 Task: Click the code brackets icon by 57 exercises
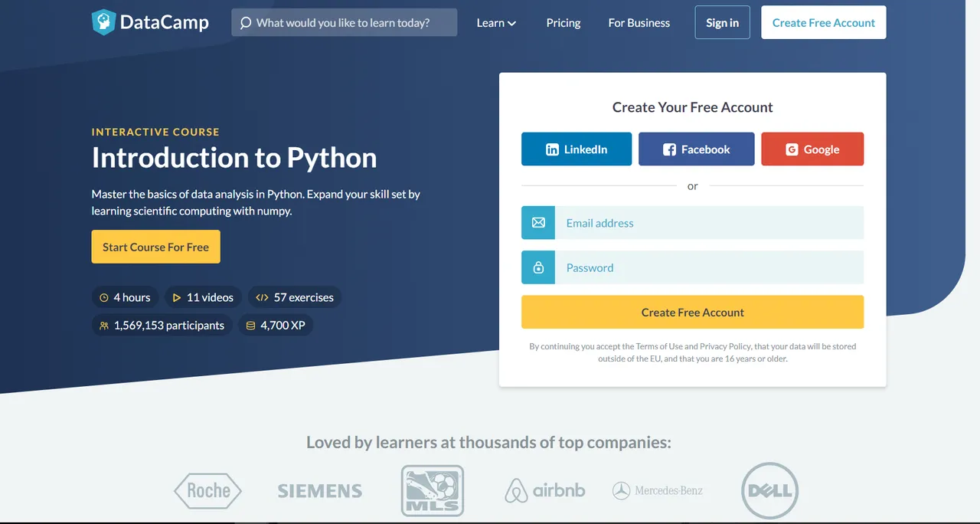pyautogui.click(x=262, y=297)
